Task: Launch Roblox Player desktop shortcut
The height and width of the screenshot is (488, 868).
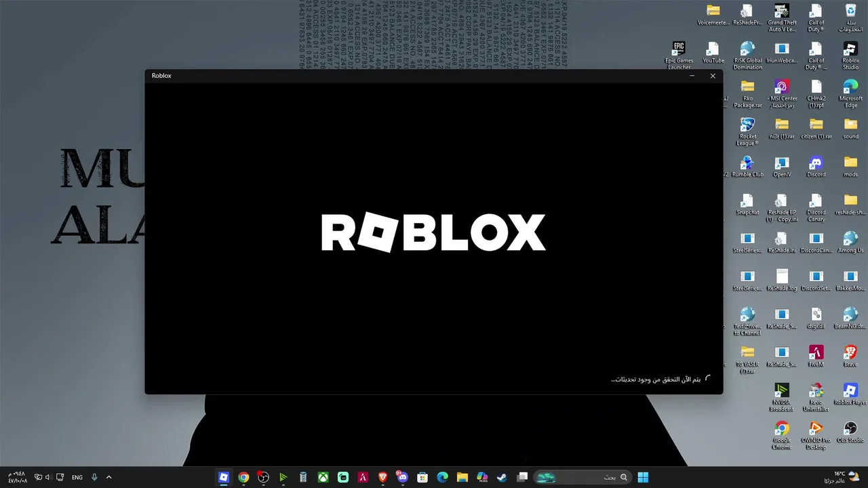Action: click(850, 395)
